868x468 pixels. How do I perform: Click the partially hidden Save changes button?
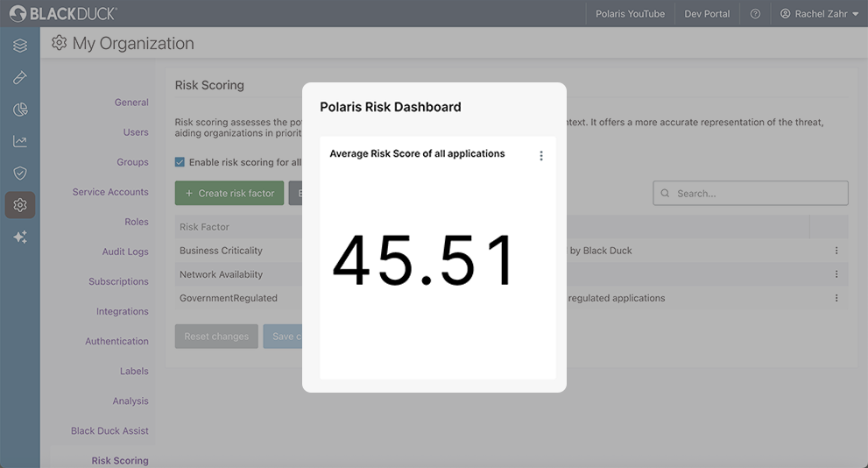click(x=283, y=337)
